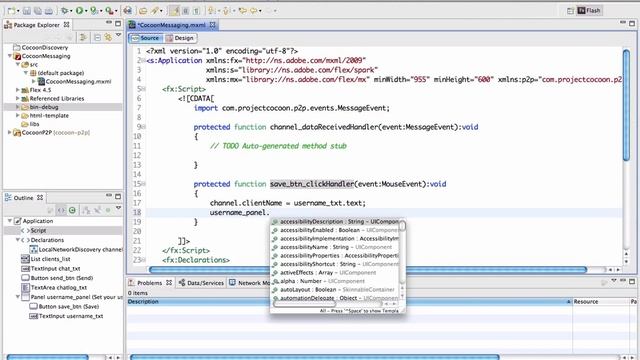Open the Outline view menu arrow
The height and width of the screenshot is (360, 640).
point(118,209)
